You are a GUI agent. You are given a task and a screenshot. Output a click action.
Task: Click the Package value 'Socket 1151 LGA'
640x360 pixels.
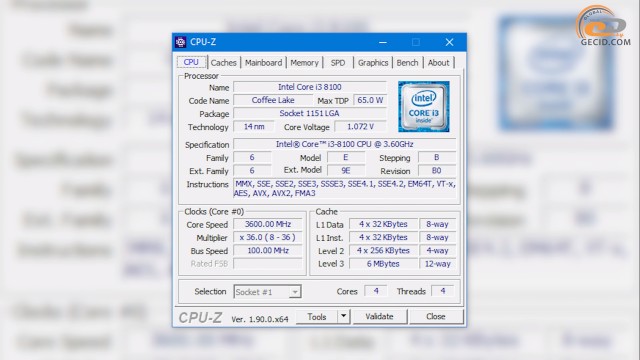point(310,113)
